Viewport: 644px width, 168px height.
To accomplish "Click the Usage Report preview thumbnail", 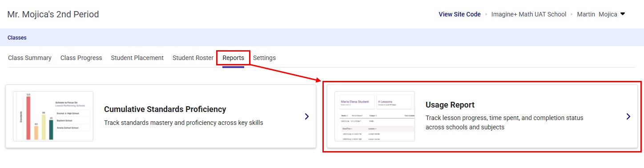I will coord(374,116).
